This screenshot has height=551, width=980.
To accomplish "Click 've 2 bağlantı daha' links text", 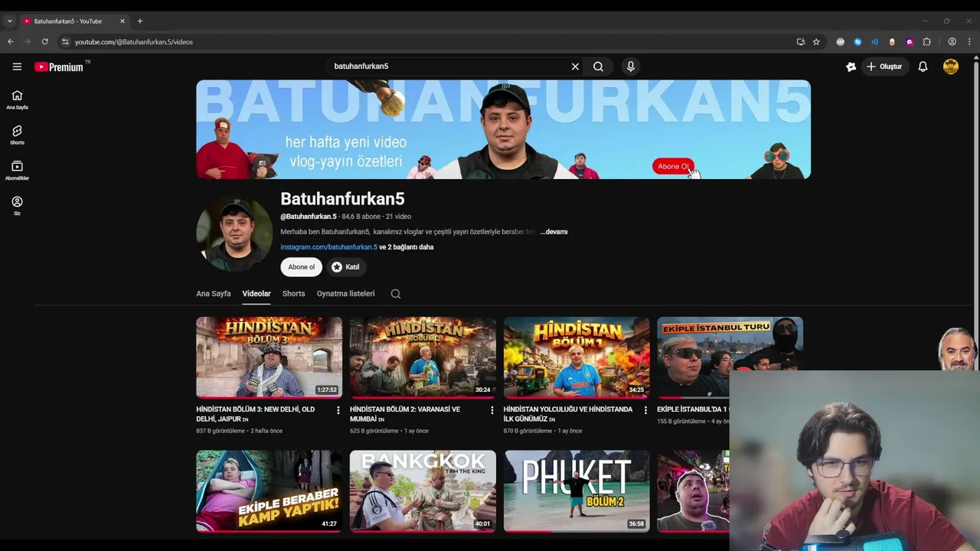I will point(407,247).
